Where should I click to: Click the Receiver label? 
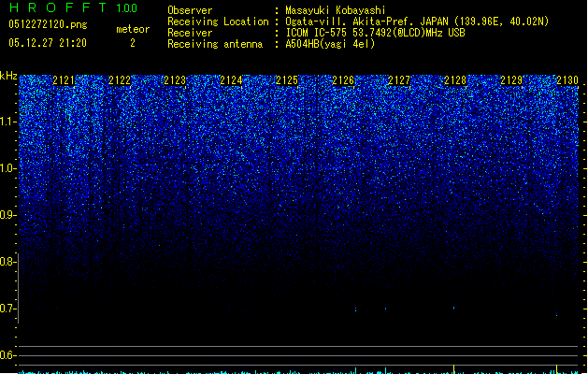point(190,33)
